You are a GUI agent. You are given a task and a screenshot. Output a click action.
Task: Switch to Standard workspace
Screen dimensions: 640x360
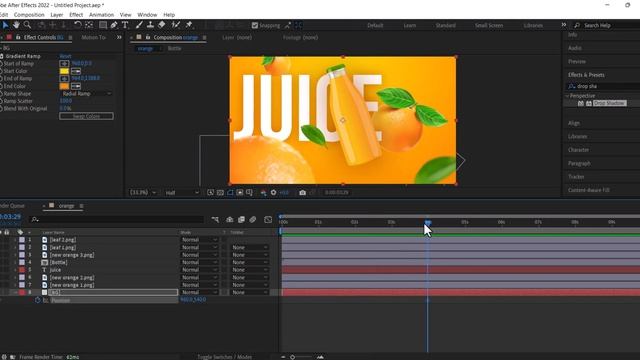click(445, 25)
